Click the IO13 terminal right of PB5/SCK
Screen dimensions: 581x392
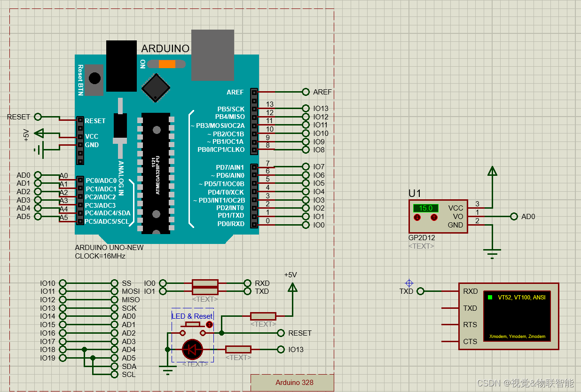click(x=306, y=109)
